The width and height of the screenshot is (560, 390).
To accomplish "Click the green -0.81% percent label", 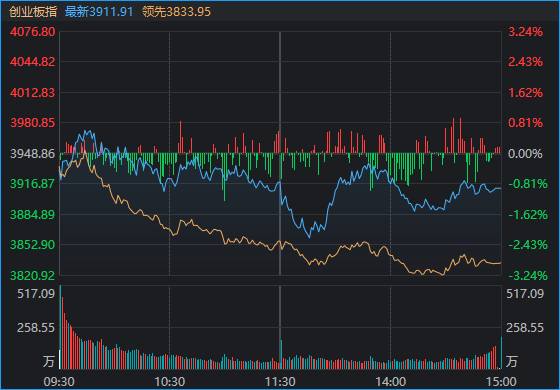I will pos(528,184).
